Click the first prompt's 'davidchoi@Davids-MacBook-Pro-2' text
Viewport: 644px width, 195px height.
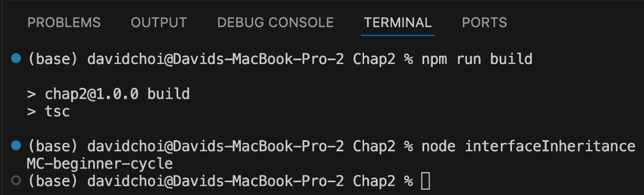[x=216, y=59]
